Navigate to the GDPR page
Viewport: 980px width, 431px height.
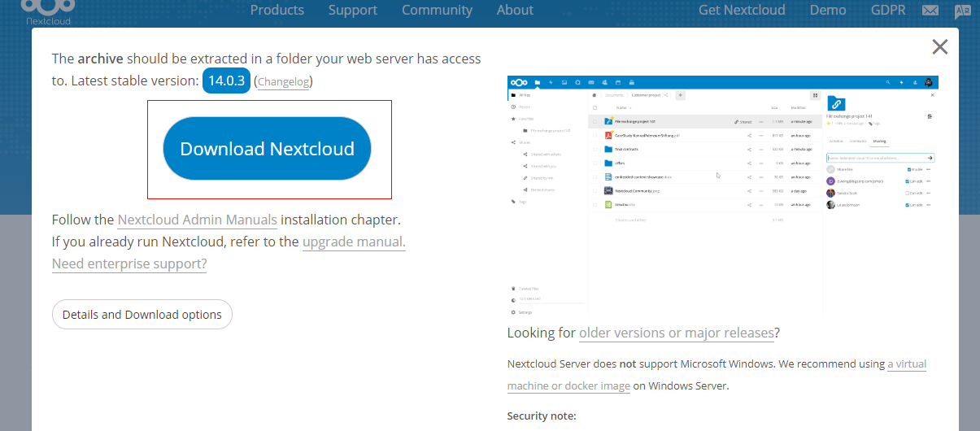(x=889, y=11)
